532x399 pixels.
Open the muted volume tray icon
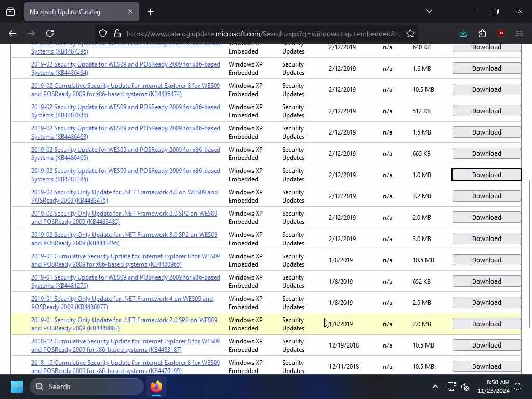[x=465, y=387]
